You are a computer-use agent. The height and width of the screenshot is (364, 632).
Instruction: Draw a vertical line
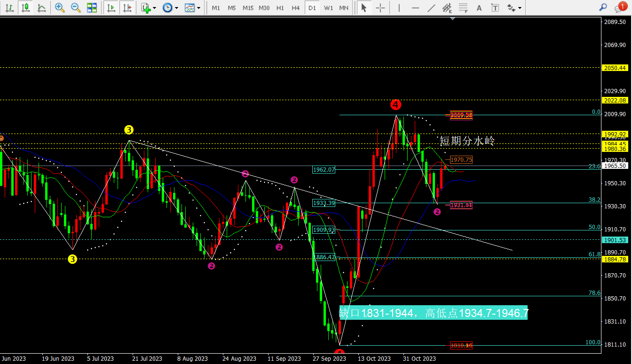tap(399, 8)
